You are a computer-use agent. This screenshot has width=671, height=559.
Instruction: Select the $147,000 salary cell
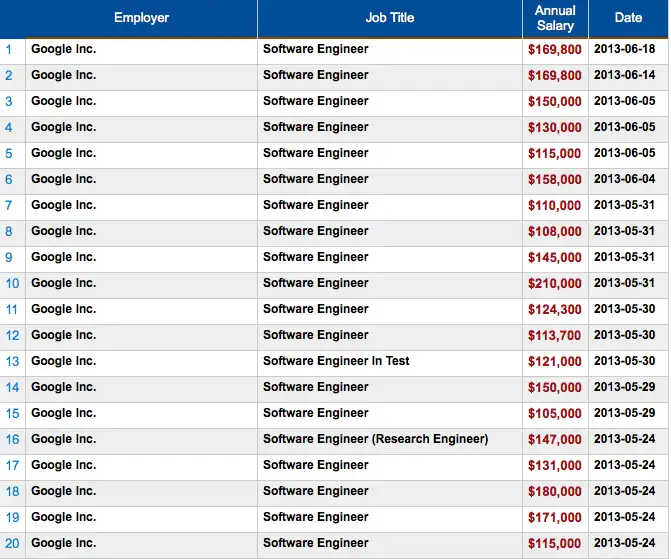(555, 440)
